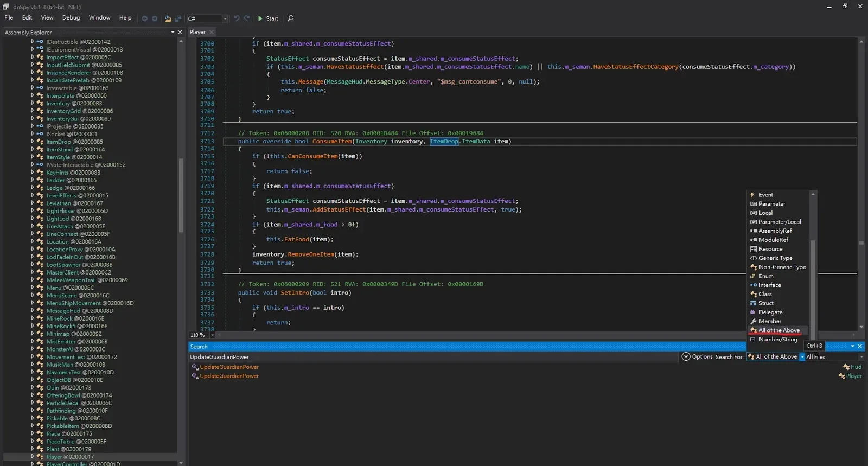Open the C# language dropdown
The width and height of the screenshot is (868, 466).
click(208, 18)
